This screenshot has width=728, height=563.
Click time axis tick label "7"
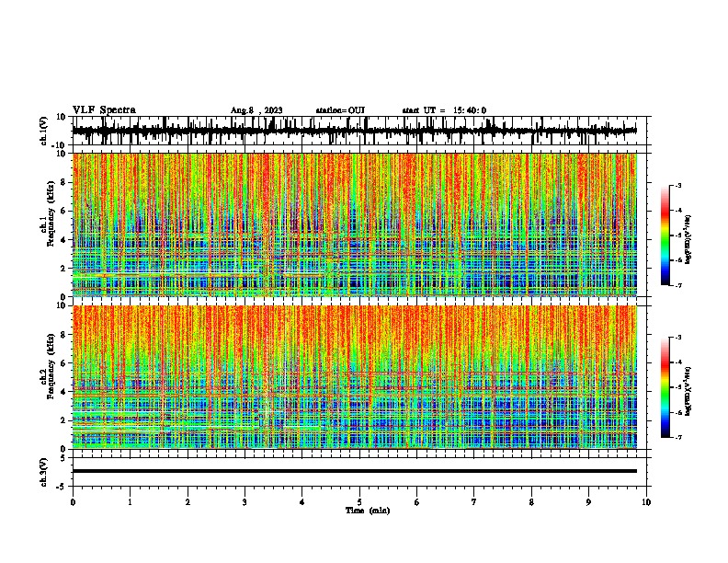pyautogui.click(x=474, y=502)
